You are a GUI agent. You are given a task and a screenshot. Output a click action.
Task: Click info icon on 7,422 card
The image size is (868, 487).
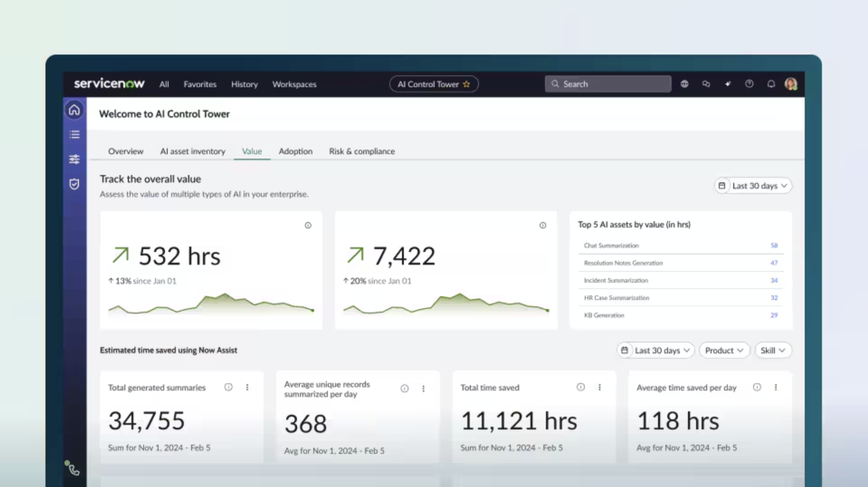tap(542, 225)
